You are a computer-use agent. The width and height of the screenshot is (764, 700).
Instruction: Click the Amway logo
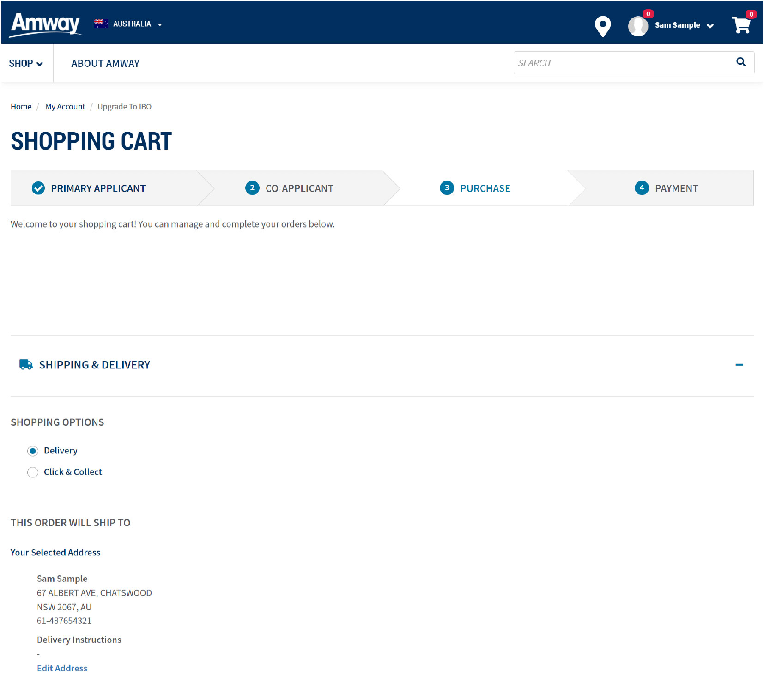(x=45, y=24)
